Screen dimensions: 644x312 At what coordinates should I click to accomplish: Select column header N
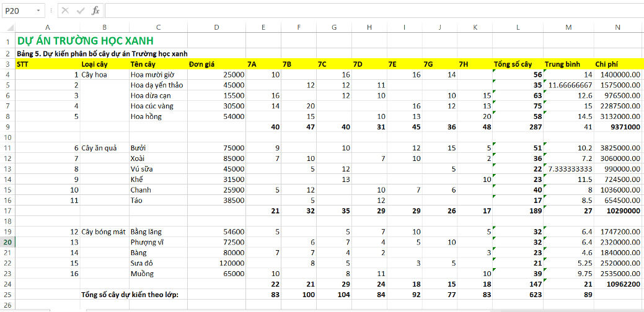(617, 27)
